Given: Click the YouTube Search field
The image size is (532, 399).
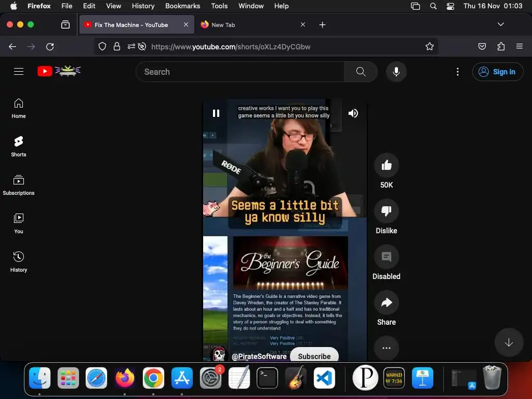Looking at the screenshot, I should click(x=240, y=72).
